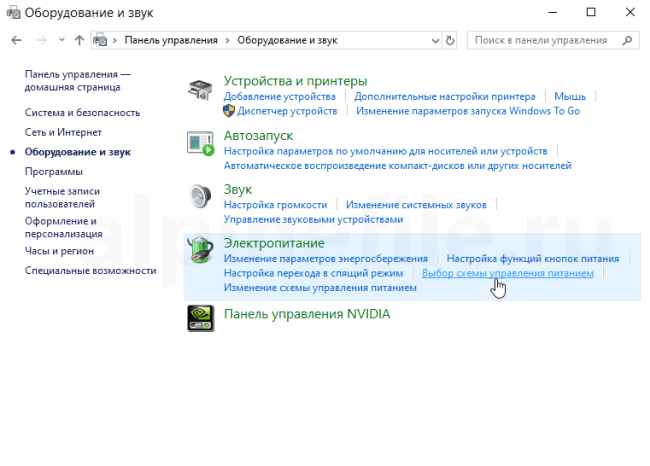
Task: Open the Электропитание heading
Action: [x=274, y=243]
